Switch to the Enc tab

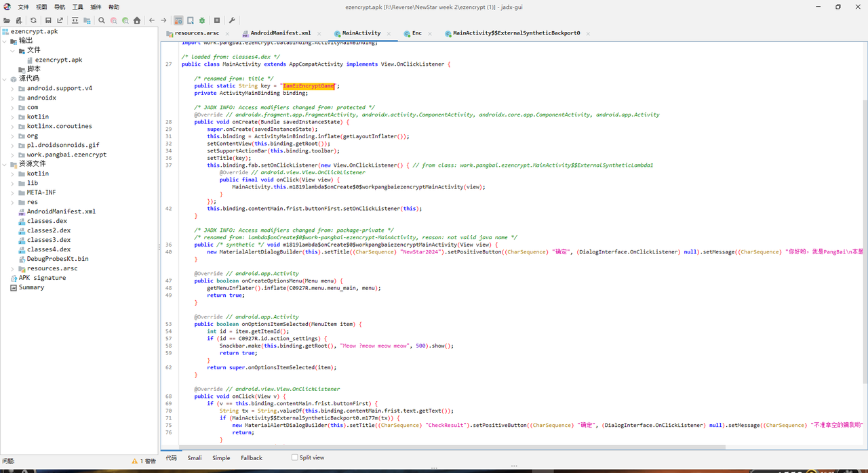click(x=416, y=33)
